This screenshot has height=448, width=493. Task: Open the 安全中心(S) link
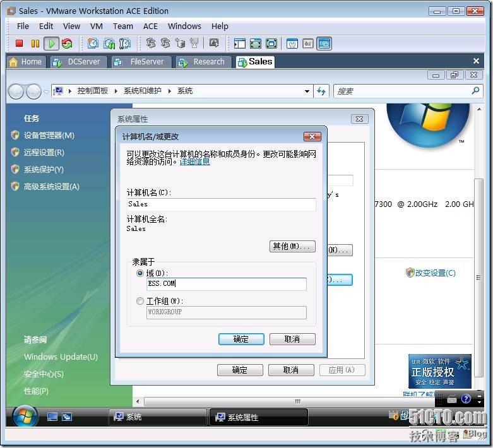[44, 374]
